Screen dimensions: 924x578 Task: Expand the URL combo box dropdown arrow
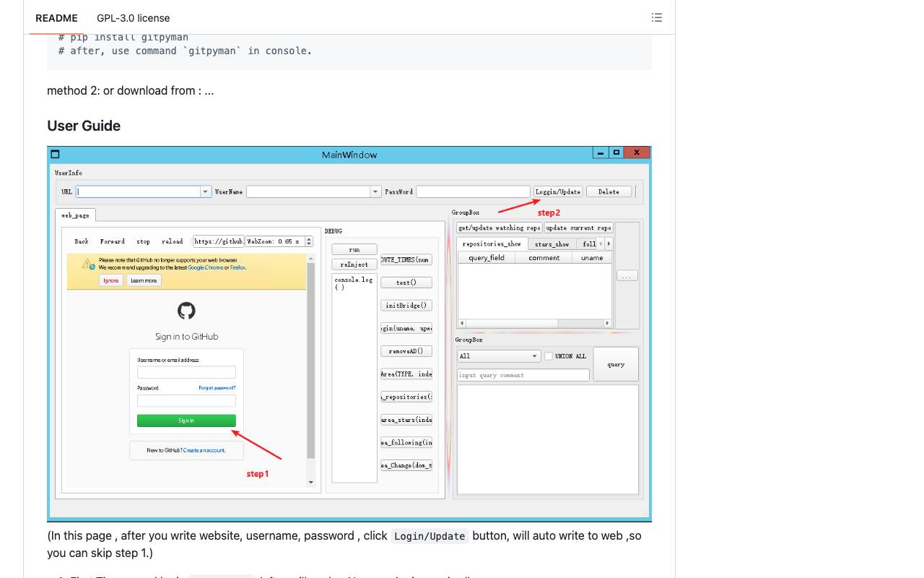pos(206,191)
